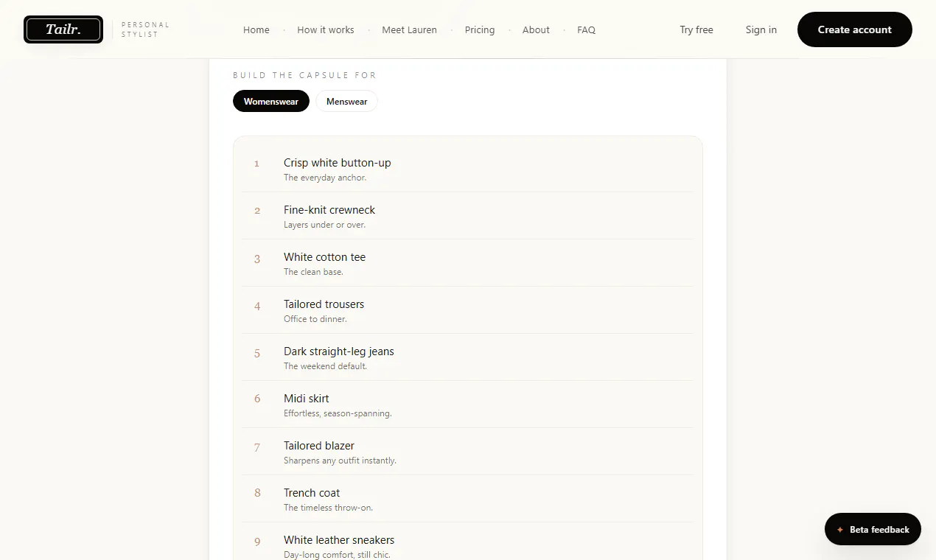Select the Fine-knit crewneck item
936x560 pixels.
[467, 216]
